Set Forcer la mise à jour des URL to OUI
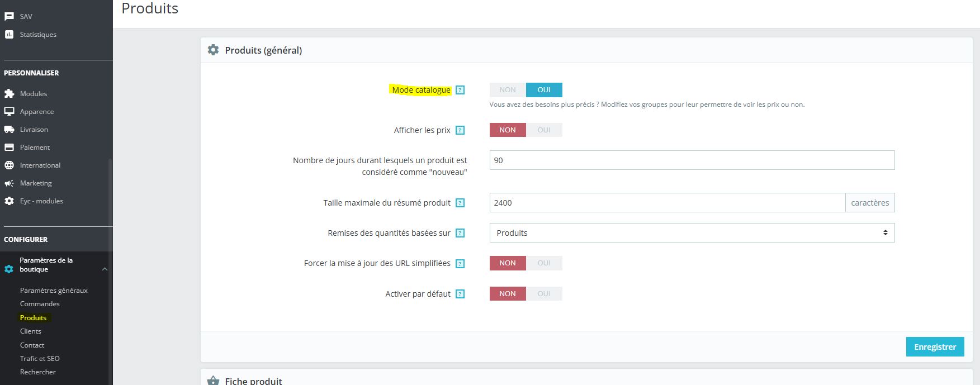Screen dimensions: 980x385 [544, 263]
